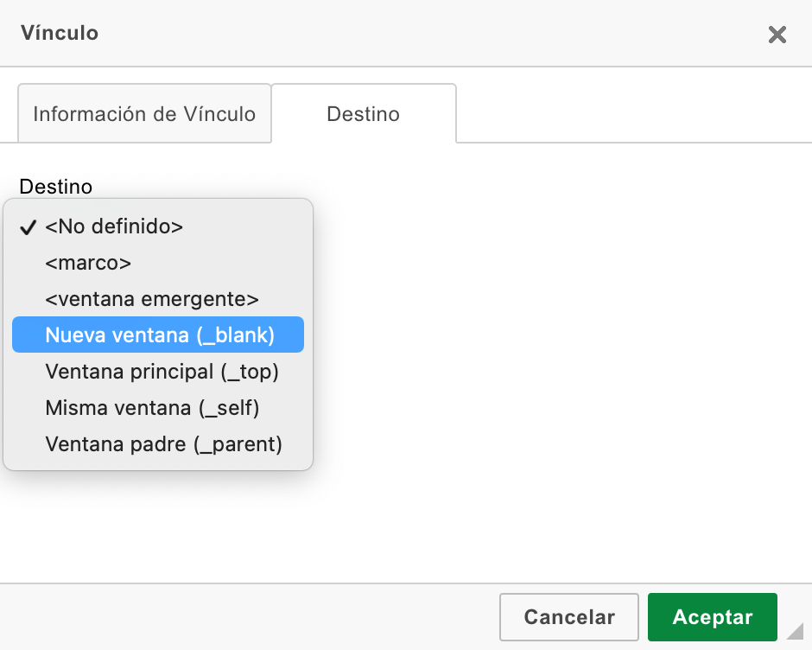The width and height of the screenshot is (812, 650).
Task: Switch to the Información de Vínculo tab
Action: 144,113
